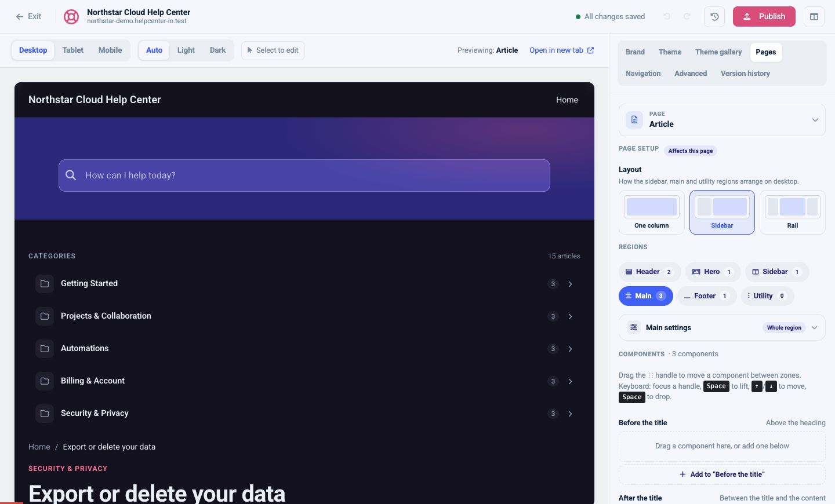Select the Sidebar region chip
835x504 pixels.
point(777,272)
